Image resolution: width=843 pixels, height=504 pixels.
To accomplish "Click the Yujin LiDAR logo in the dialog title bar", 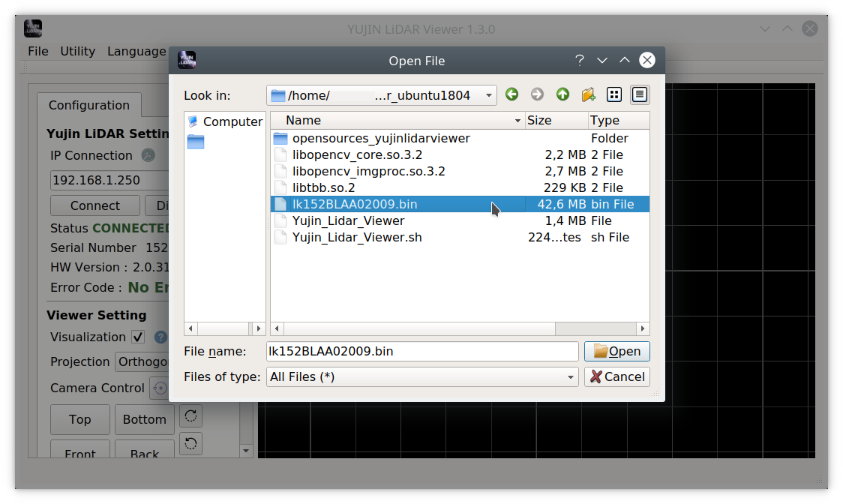I will [187, 60].
